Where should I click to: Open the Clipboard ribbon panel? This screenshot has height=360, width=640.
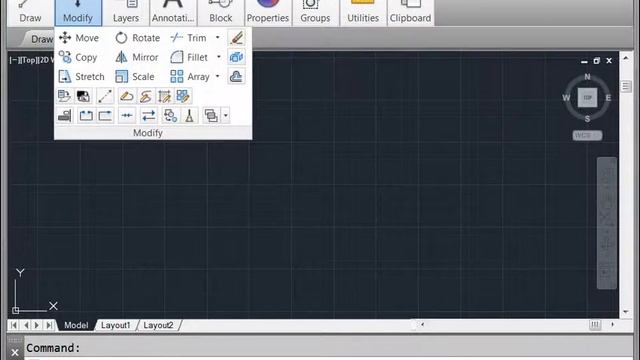[410, 12]
